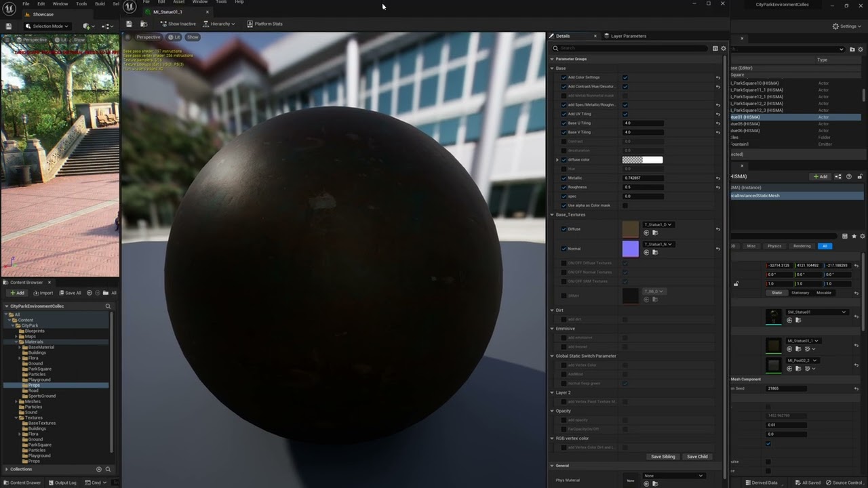868x488 pixels.
Task: Reset Roughness parameter to default
Action: (x=718, y=187)
